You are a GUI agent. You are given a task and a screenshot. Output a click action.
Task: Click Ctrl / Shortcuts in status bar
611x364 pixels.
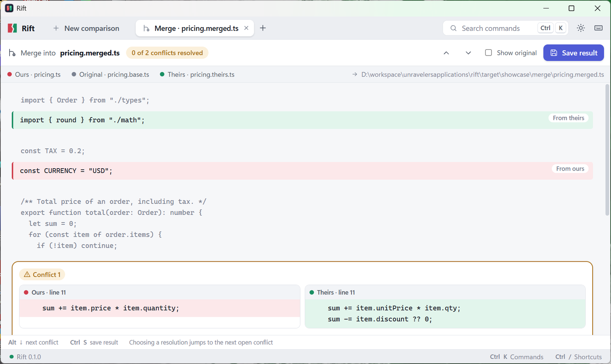coord(579,357)
